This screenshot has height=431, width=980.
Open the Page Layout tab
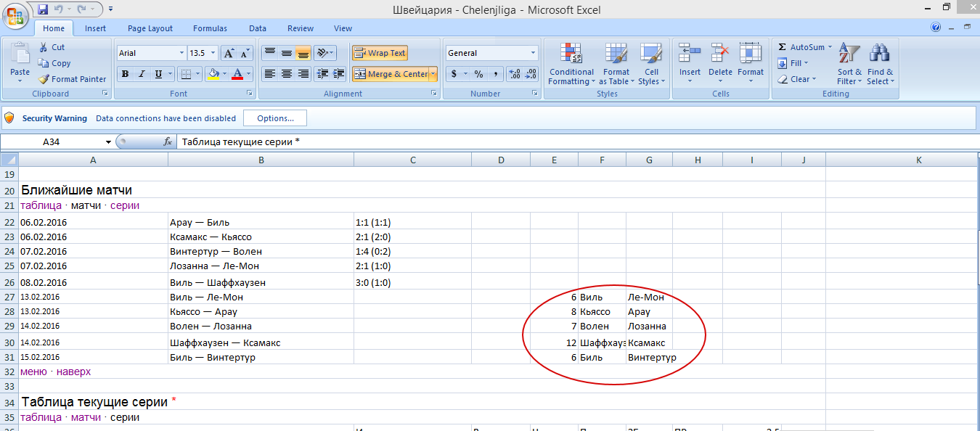tap(150, 28)
